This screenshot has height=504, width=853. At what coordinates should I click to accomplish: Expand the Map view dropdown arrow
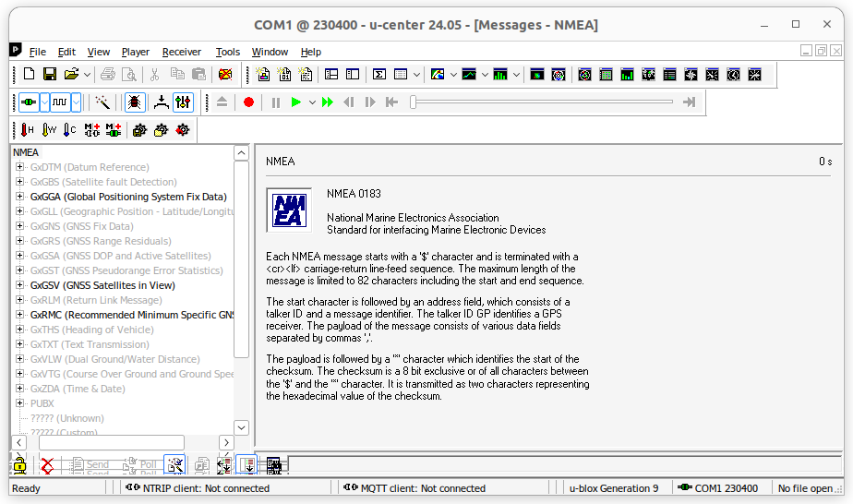tap(453, 75)
